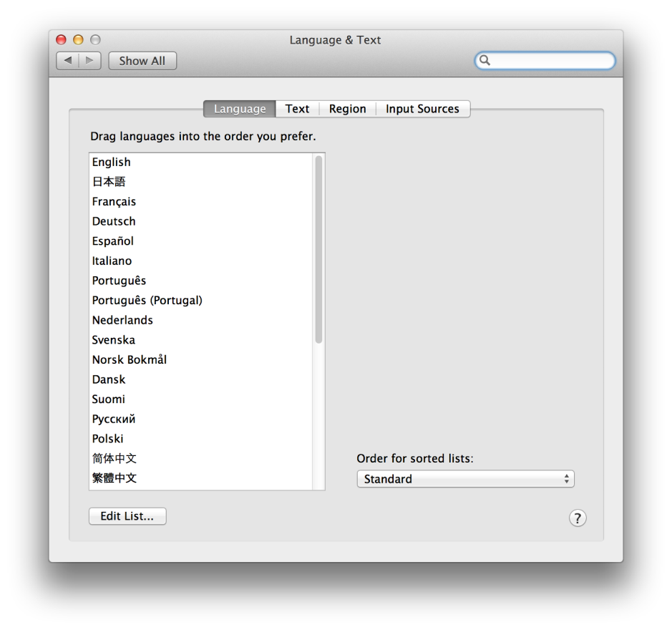This screenshot has width=672, height=630.
Task: Select English in the language list
Action: [x=111, y=162]
